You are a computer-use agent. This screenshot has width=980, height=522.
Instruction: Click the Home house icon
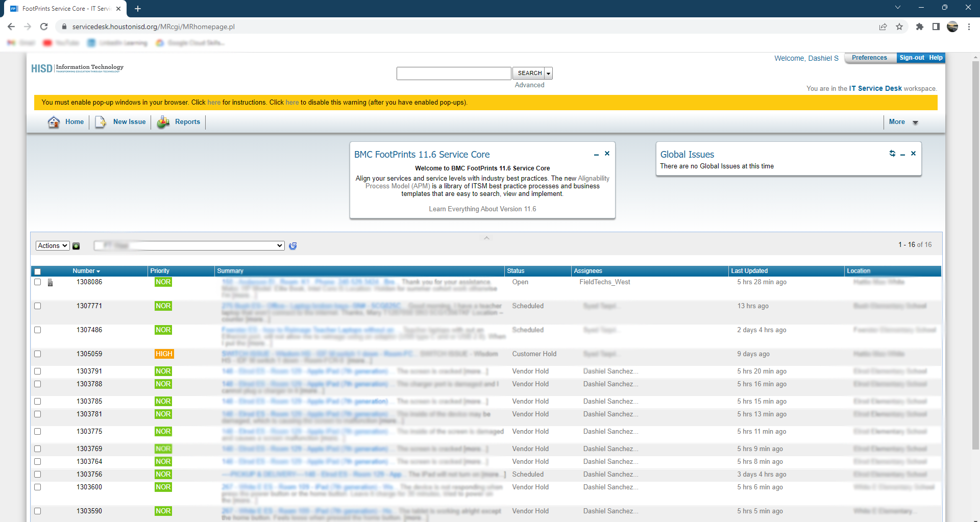pyautogui.click(x=54, y=122)
